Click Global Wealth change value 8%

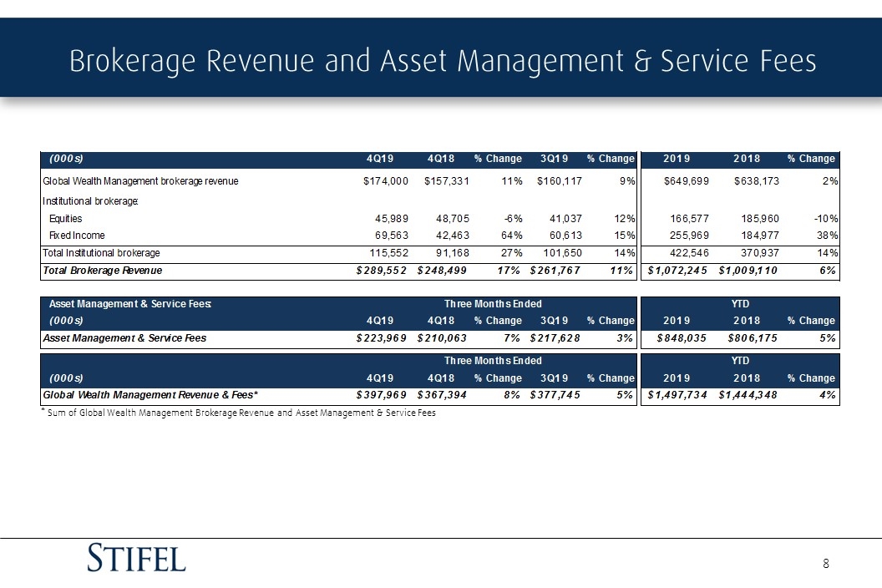tap(512, 395)
